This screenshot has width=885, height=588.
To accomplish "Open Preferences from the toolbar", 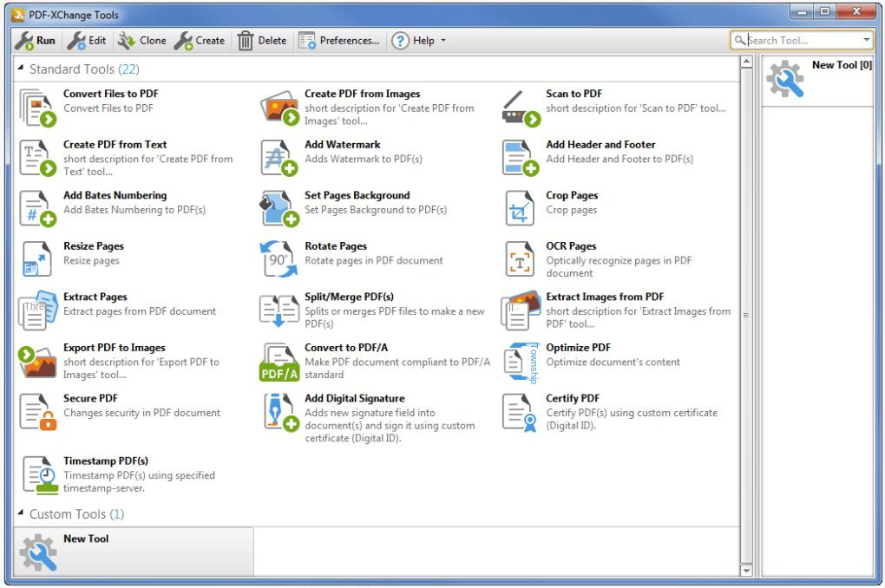I will pos(338,41).
